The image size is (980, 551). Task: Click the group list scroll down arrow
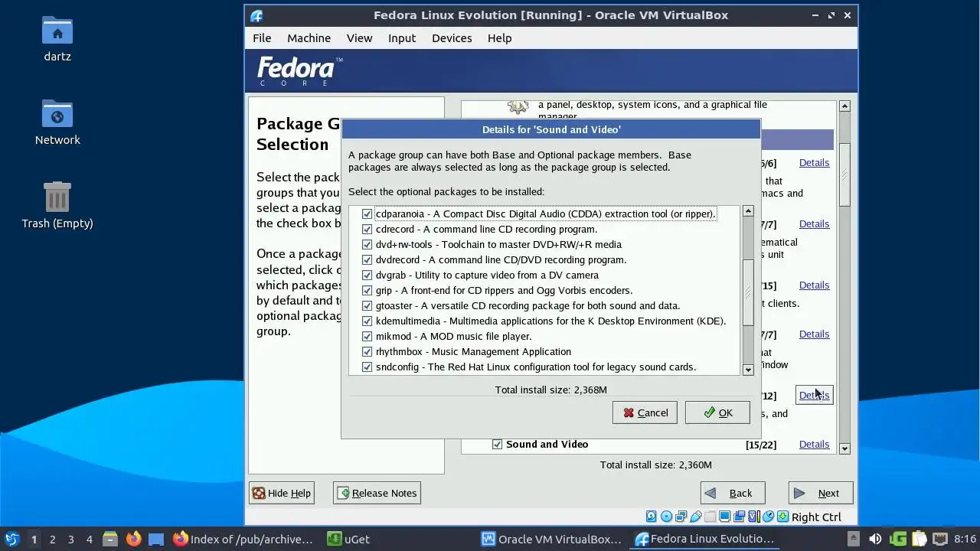click(844, 448)
